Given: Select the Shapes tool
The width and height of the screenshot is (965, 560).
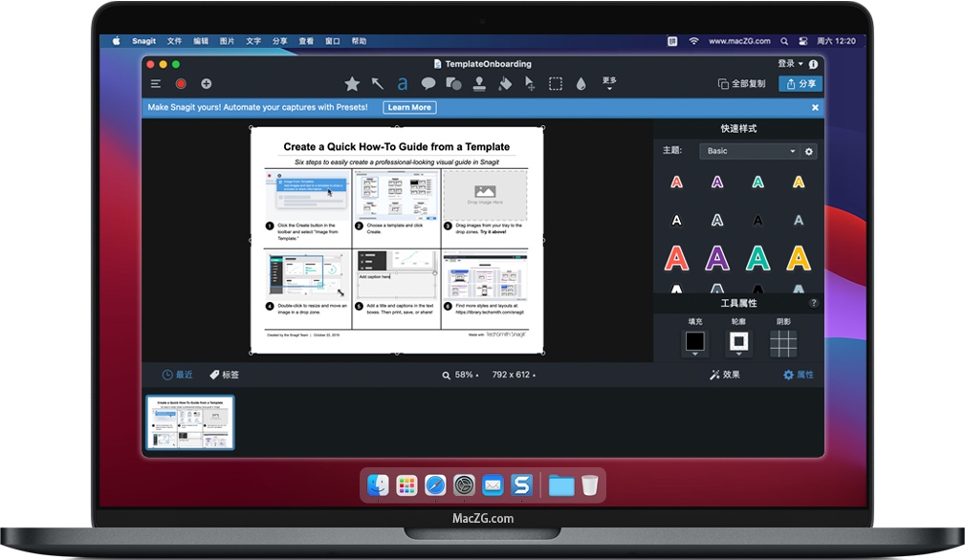Looking at the screenshot, I should pyautogui.click(x=453, y=83).
